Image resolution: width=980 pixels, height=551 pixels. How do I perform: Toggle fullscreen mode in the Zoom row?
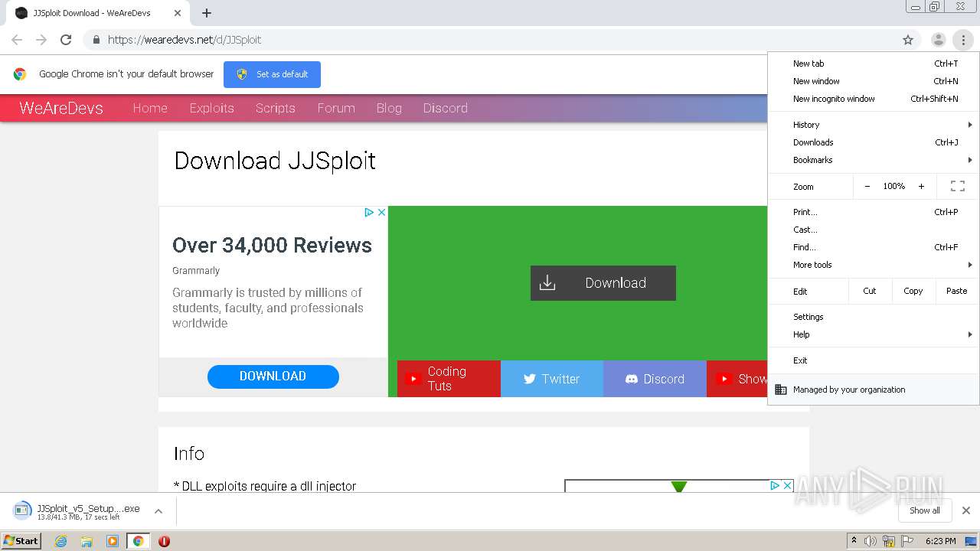tap(958, 186)
